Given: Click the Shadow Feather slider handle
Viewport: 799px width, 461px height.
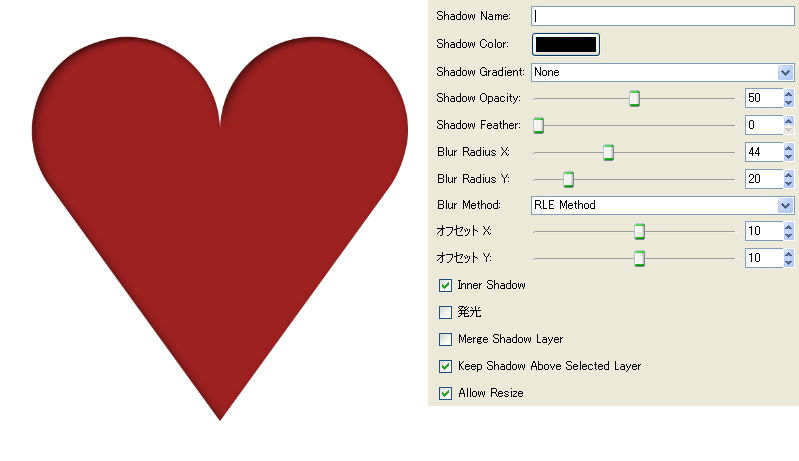Looking at the screenshot, I should tap(539, 125).
